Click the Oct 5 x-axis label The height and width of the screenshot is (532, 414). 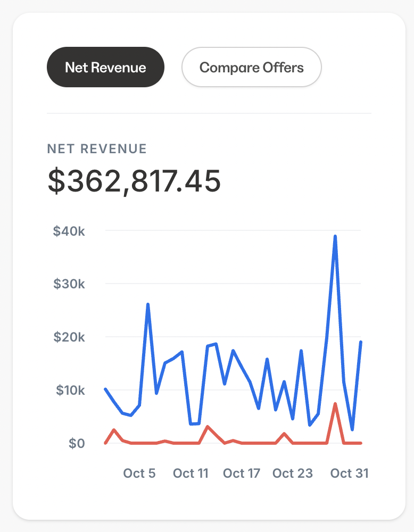(x=139, y=473)
